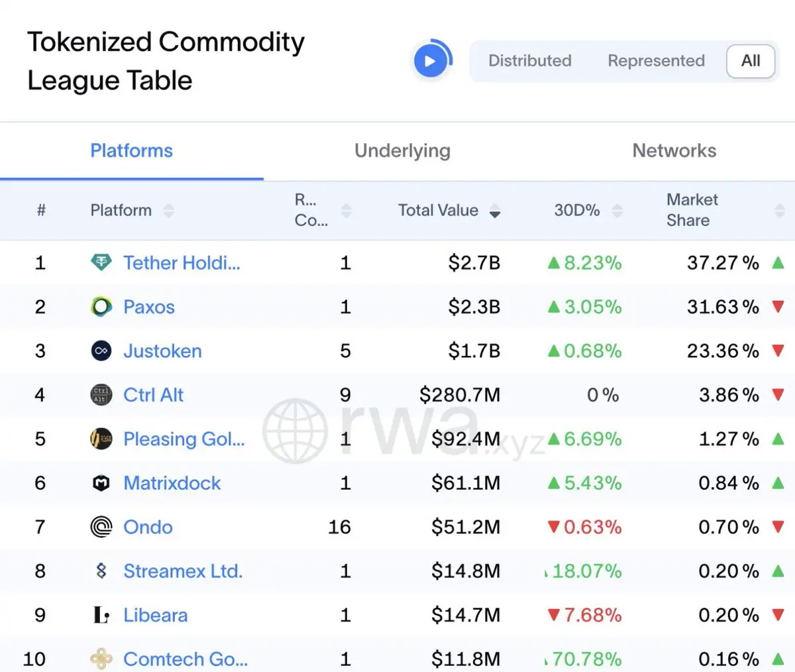
Task: Click the Streamex Ltd. logo icon
Action: pyautogui.click(x=101, y=571)
